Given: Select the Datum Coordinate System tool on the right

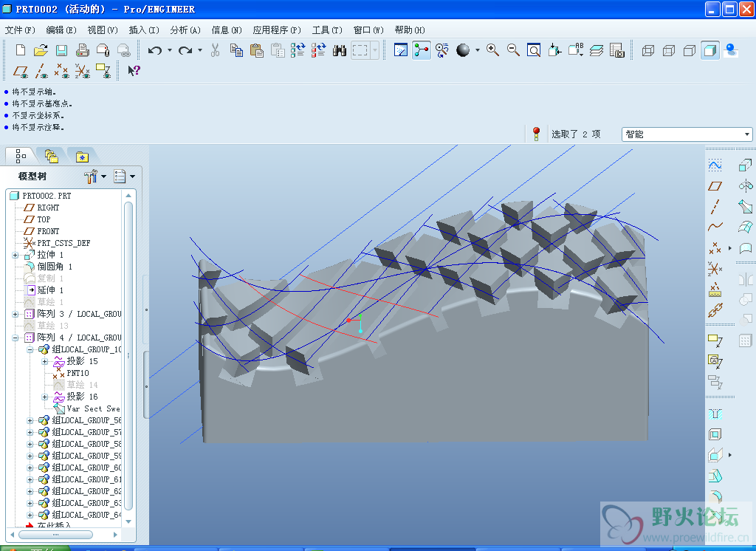Looking at the screenshot, I should pyautogui.click(x=715, y=268).
